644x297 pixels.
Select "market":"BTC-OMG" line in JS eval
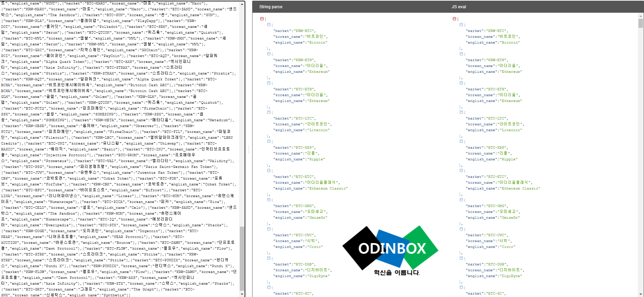click(487, 206)
